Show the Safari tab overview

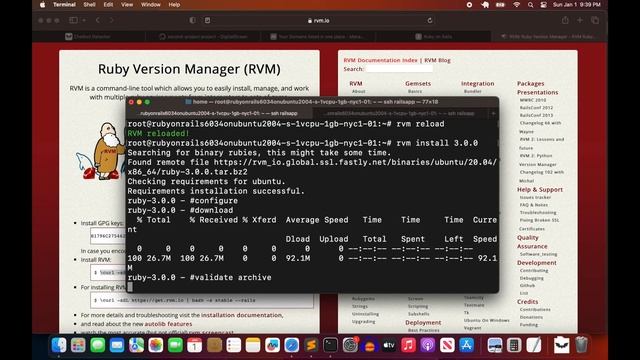[595, 20]
